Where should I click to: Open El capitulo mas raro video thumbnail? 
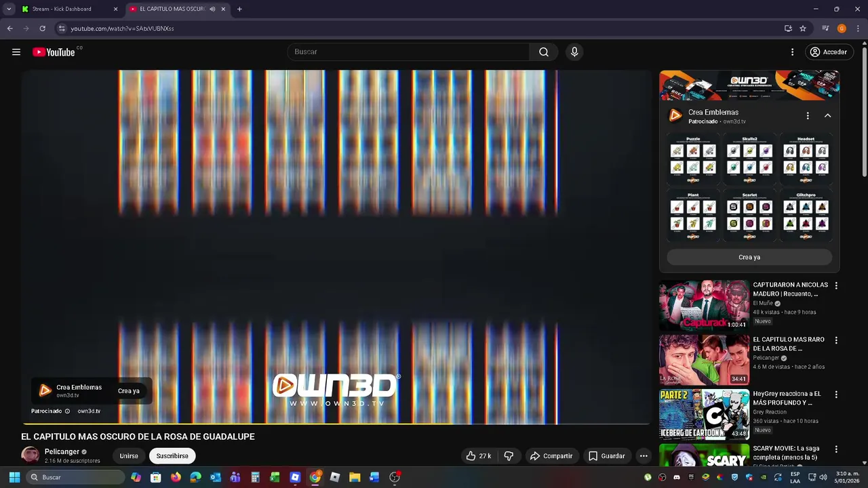[x=704, y=360]
